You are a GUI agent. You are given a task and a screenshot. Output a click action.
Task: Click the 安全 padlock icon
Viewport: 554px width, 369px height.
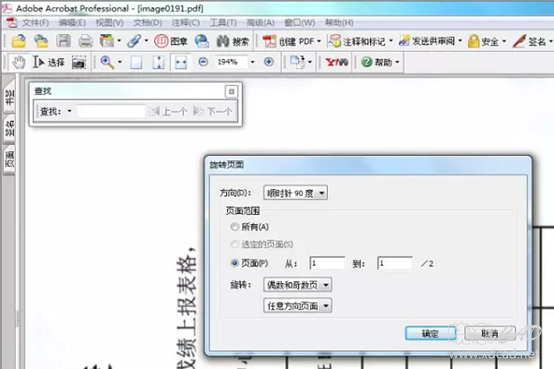click(474, 41)
